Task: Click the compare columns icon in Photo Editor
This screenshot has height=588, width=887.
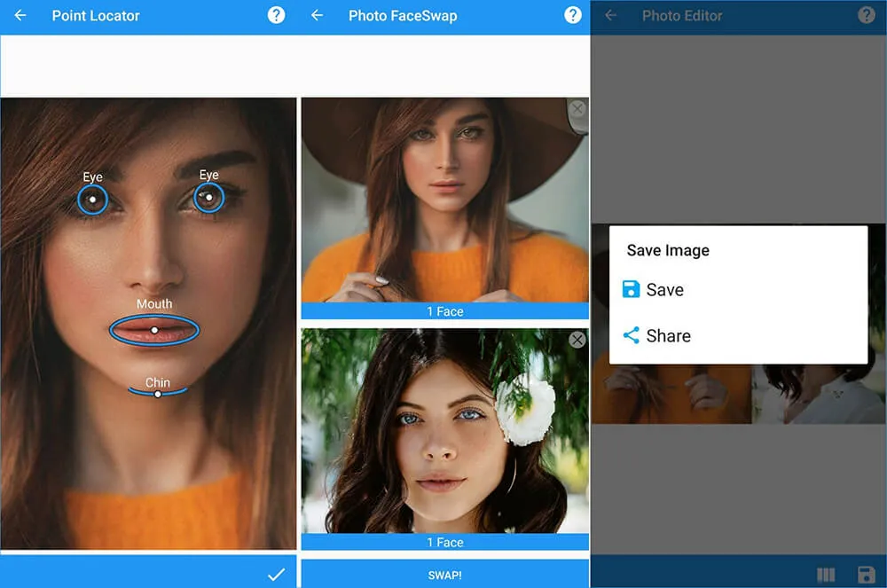Action: 826,575
